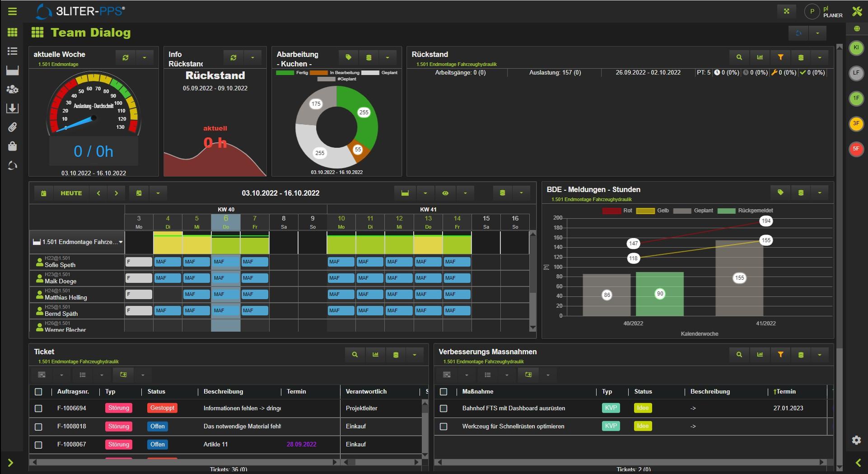Viewport: 868px width, 474px height.
Task: Click the Offen status of F-1008018
Action: [158, 426]
